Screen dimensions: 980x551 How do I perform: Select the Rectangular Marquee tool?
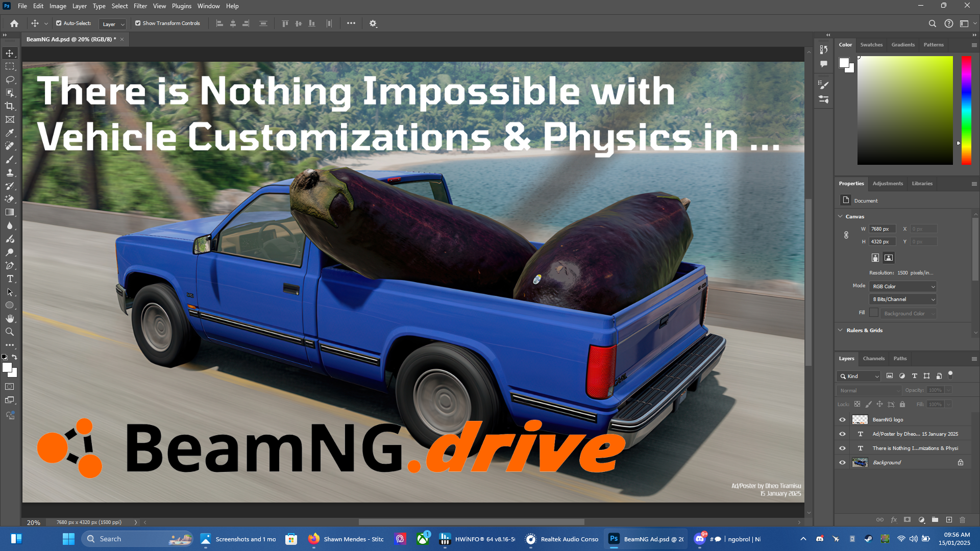click(x=10, y=66)
